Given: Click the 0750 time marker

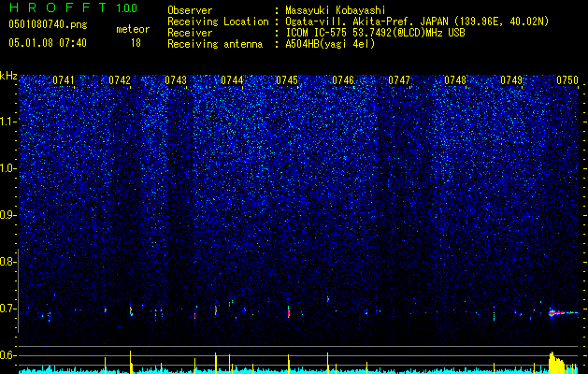Looking at the screenshot, I should [567, 80].
